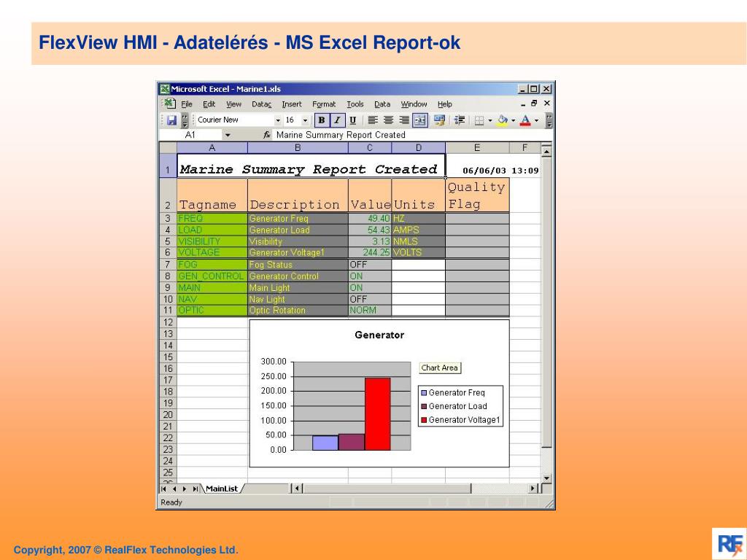Click the 06/06/03 13:09 date cell

coord(500,171)
